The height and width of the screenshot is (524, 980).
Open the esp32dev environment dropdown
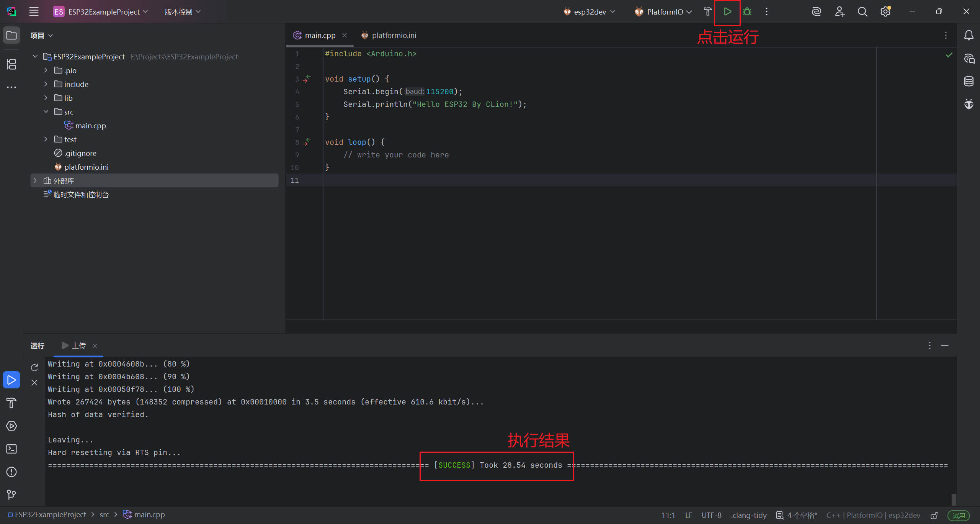click(x=590, y=12)
